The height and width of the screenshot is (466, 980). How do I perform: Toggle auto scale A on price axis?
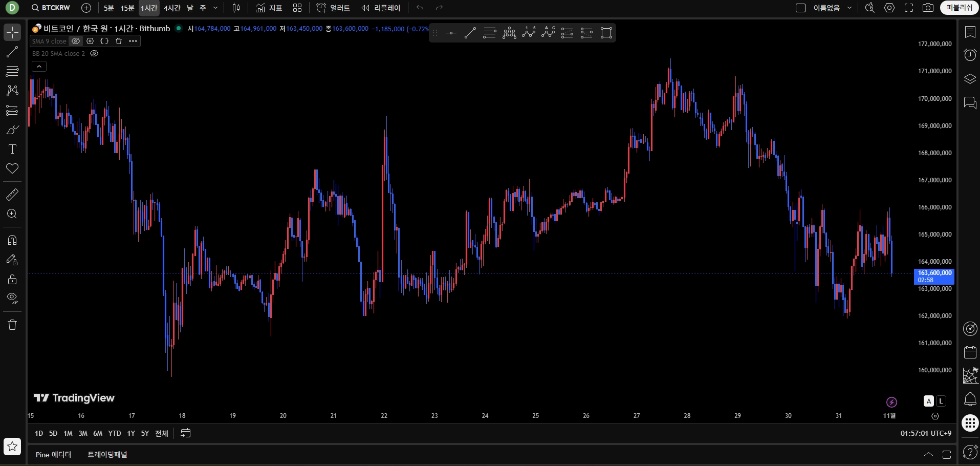tap(929, 401)
